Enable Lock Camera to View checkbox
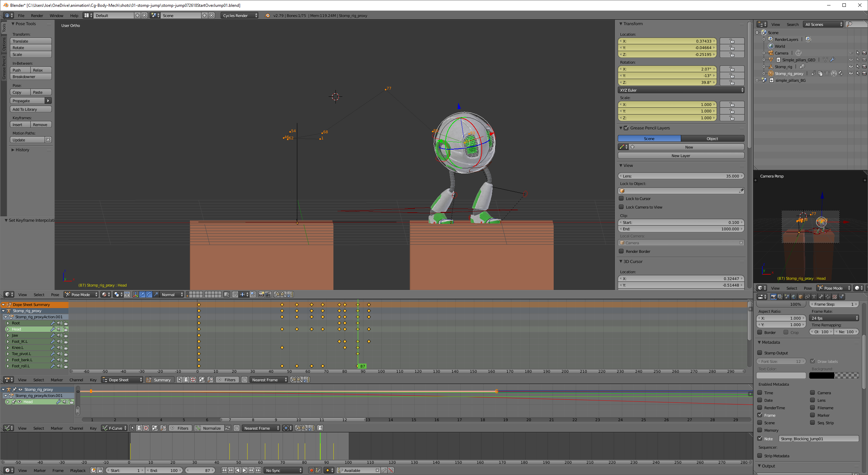Viewport: 868px width, 475px height. click(x=621, y=207)
